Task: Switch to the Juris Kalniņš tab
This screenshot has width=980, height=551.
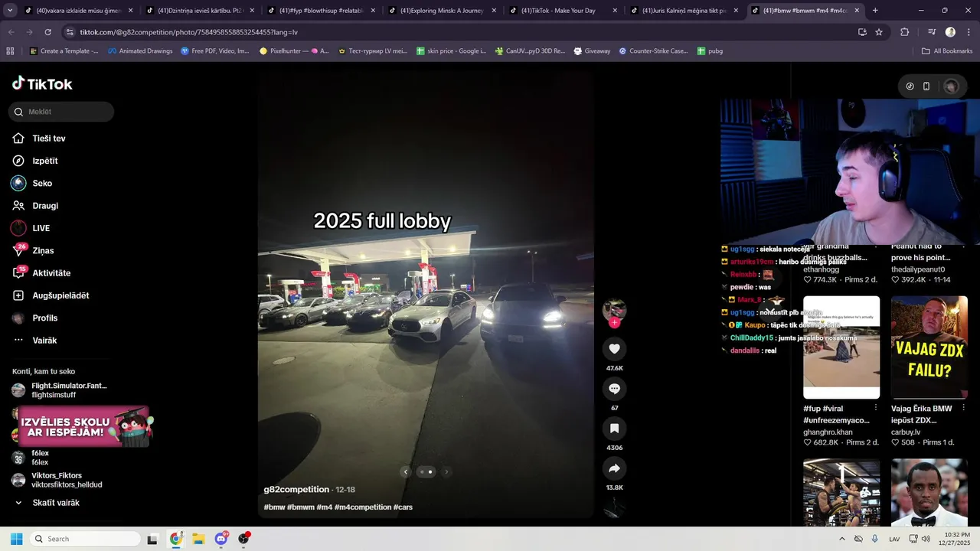Action: coord(684,11)
